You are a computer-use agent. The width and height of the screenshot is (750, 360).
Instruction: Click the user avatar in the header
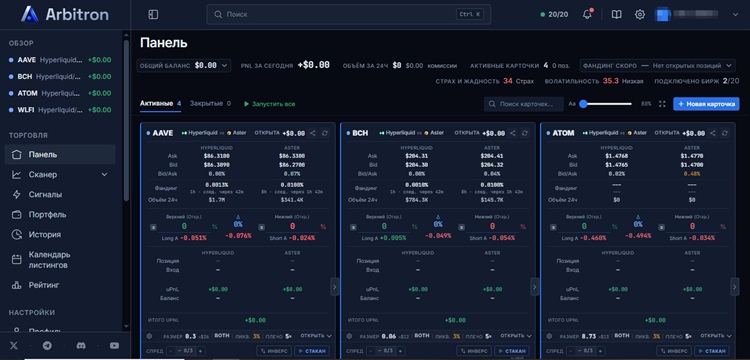[x=662, y=14]
